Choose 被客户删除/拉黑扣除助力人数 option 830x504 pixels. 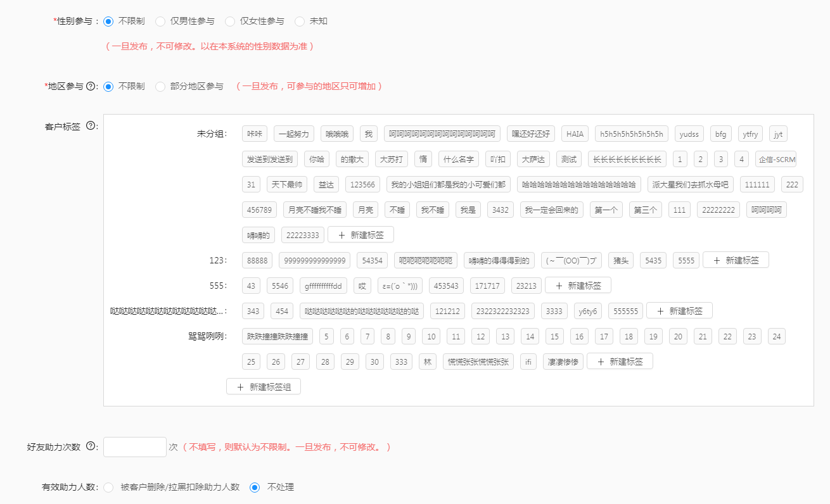(x=108, y=488)
